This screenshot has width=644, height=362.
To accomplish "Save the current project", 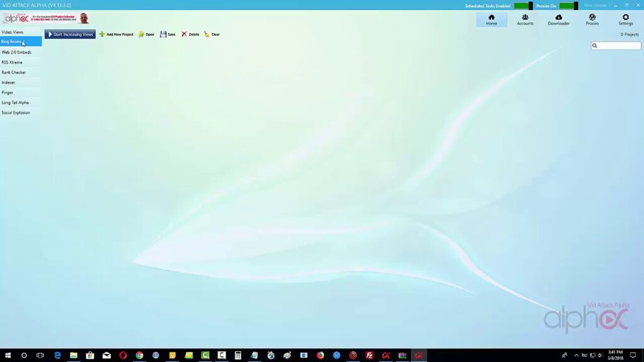I will (167, 35).
